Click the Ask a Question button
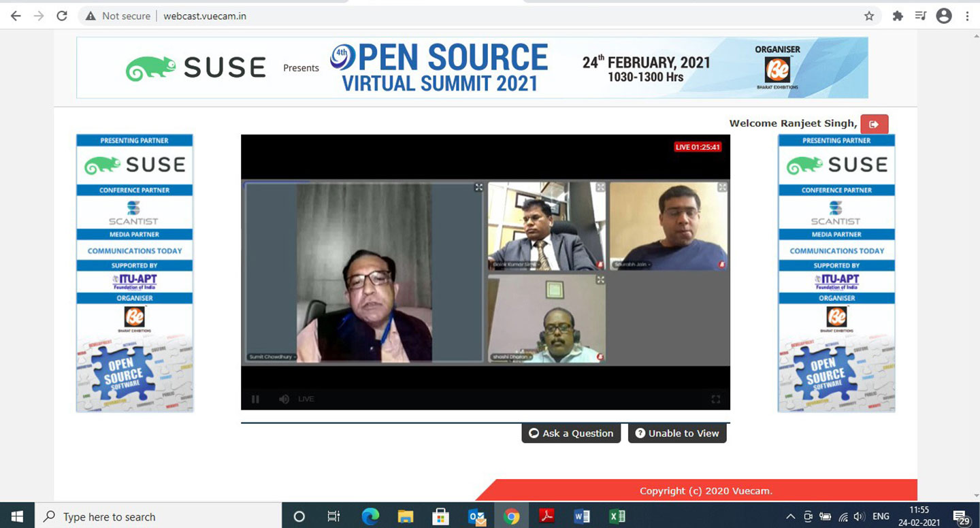This screenshot has width=980, height=528. click(x=571, y=433)
